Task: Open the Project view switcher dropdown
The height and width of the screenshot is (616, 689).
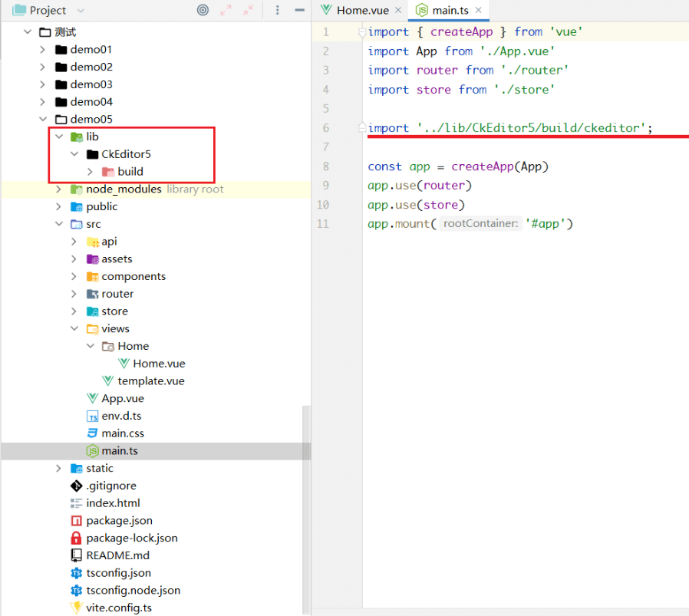Action: (79, 10)
